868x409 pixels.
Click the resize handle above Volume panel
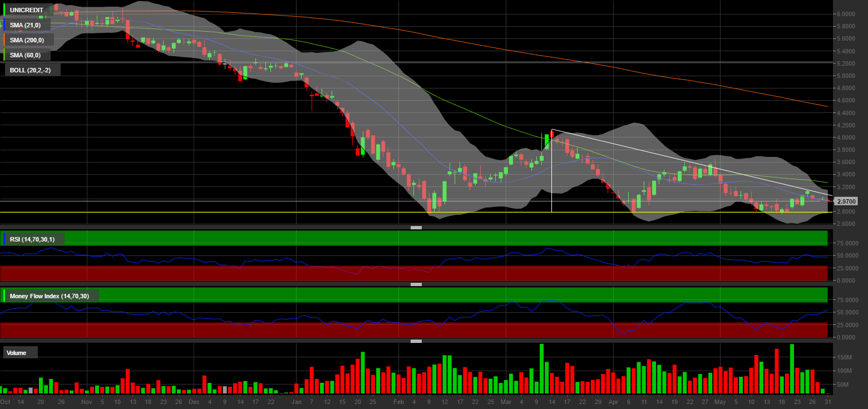pyautogui.click(x=416, y=341)
